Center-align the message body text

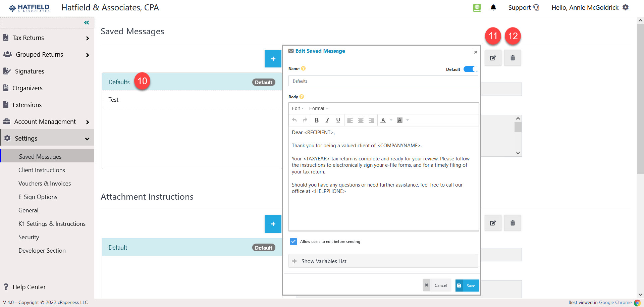(361, 120)
